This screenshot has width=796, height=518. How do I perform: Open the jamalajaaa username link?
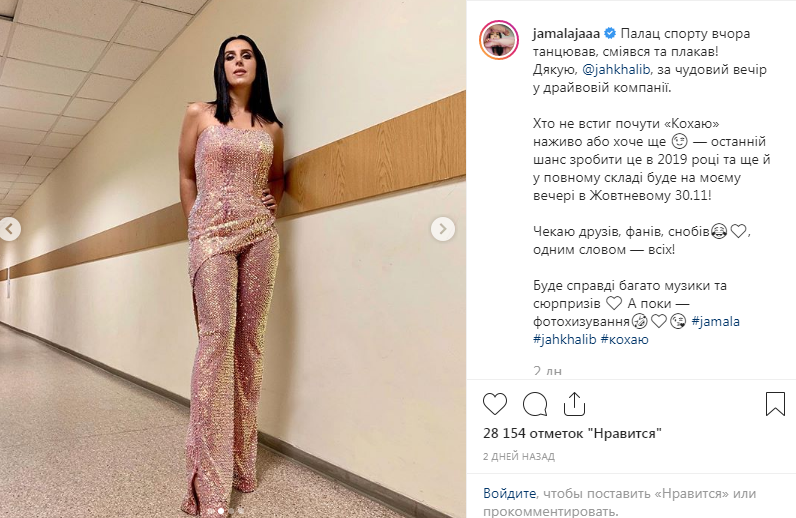point(567,34)
